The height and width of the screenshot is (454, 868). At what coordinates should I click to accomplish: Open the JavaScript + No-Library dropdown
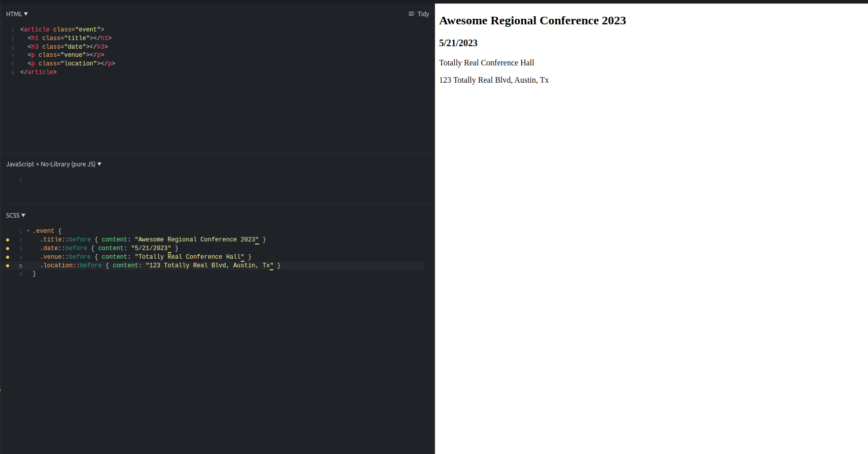tap(53, 164)
